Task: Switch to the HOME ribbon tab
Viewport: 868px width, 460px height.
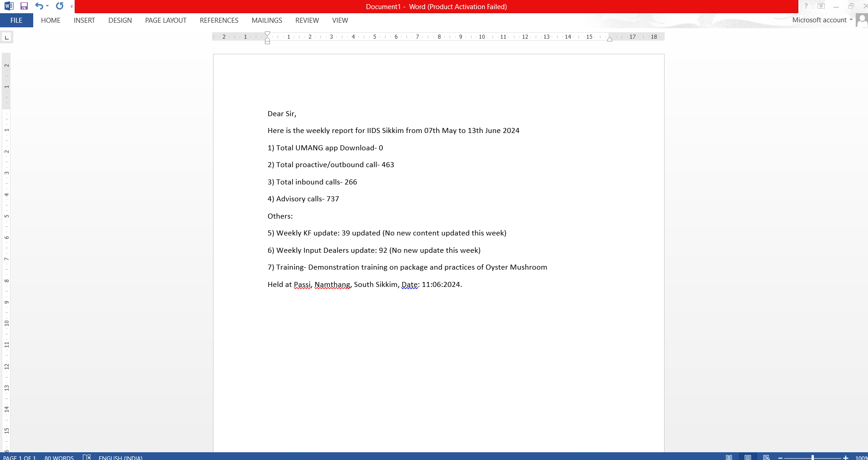Action: pos(51,20)
